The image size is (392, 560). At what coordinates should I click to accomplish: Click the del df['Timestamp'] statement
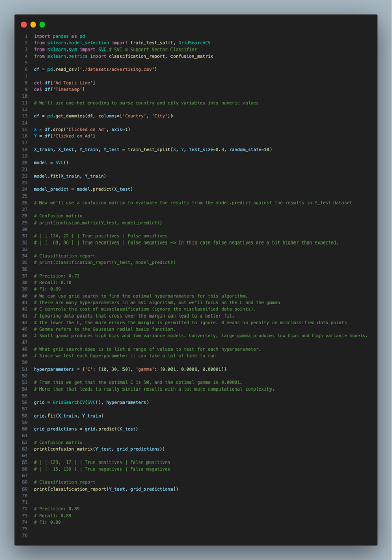[59, 89]
